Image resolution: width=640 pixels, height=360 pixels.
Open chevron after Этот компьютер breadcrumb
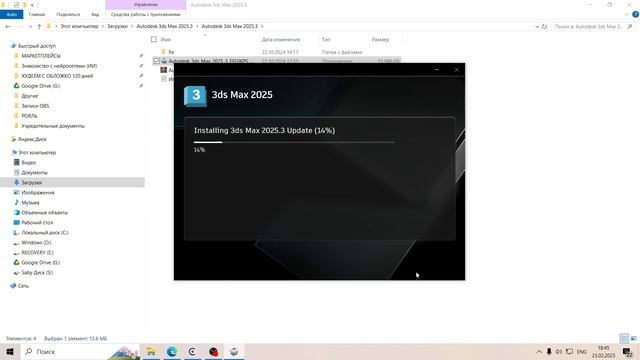coord(103,26)
